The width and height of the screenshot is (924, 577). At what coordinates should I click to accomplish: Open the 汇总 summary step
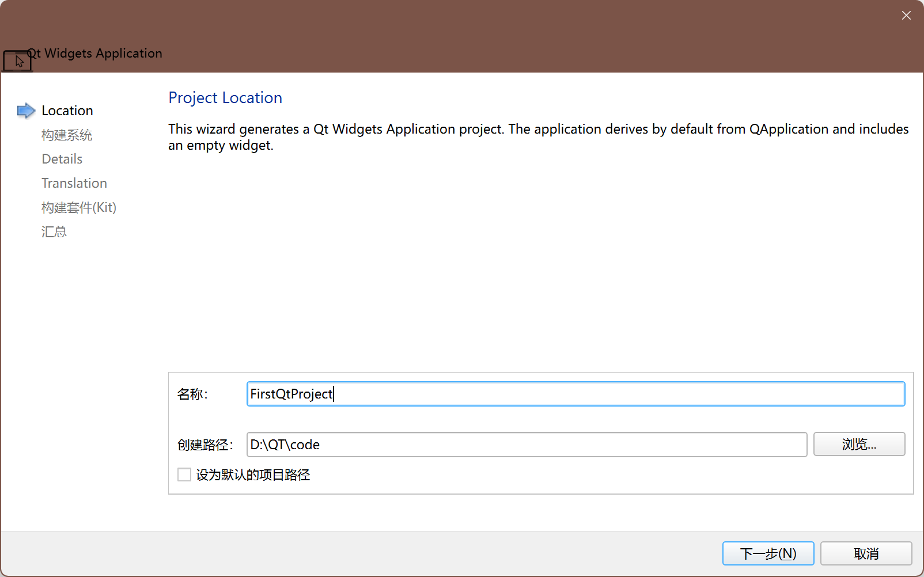(54, 231)
